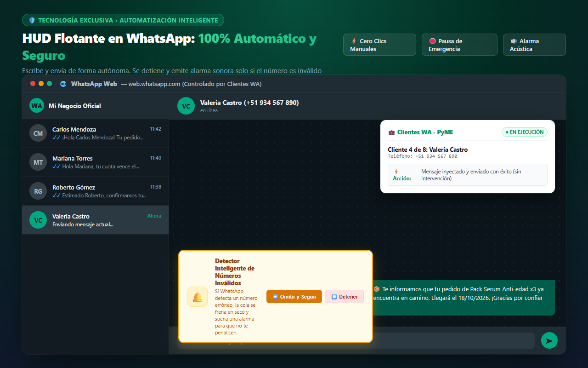Screen dimensions: 588x368
Task: Click the Alarma Acústica pill
Action: [x=534, y=45]
